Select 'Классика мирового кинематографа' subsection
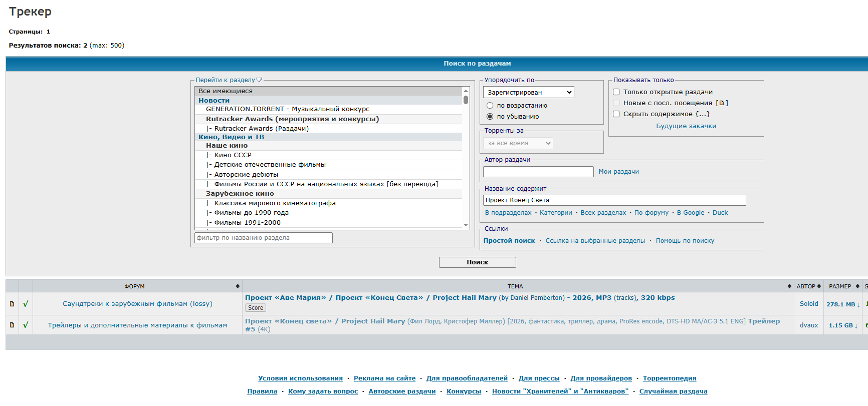Image resolution: width=868 pixels, height=406 pixels. coord(328,203)
